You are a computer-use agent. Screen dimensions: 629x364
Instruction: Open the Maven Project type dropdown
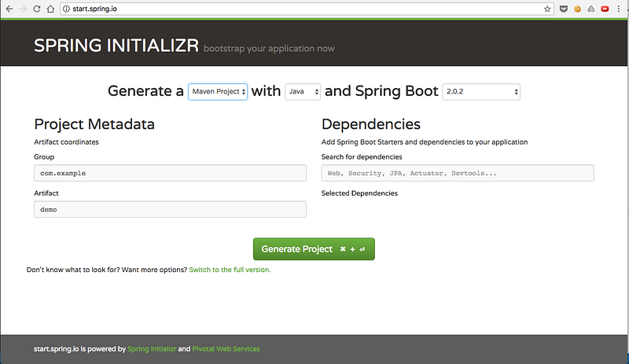coord(218,91)
